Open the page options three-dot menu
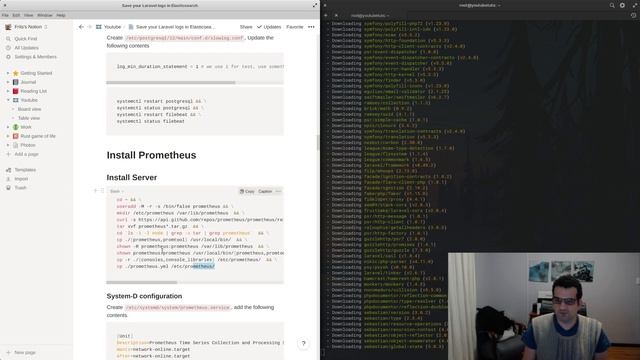The height and width of the screenshot is (360, 640). pos(311,27)
